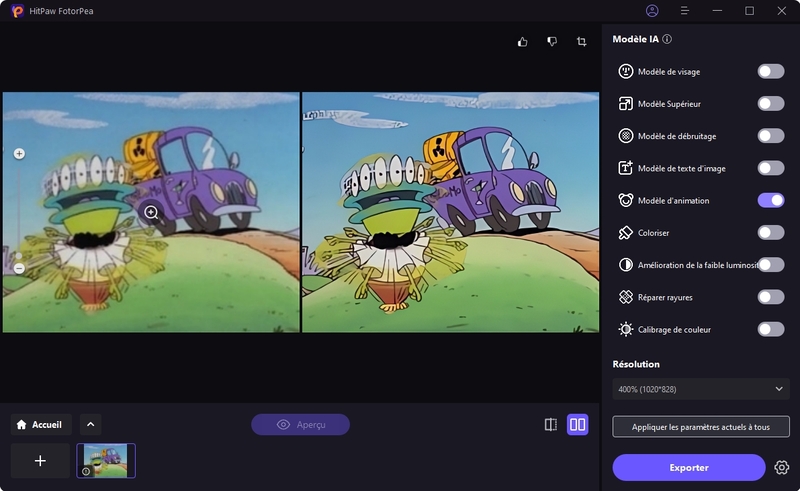This screenshot has width=800, height=491.
Task: Enable the Modèle de visage toggle
Action: point(771,71)
